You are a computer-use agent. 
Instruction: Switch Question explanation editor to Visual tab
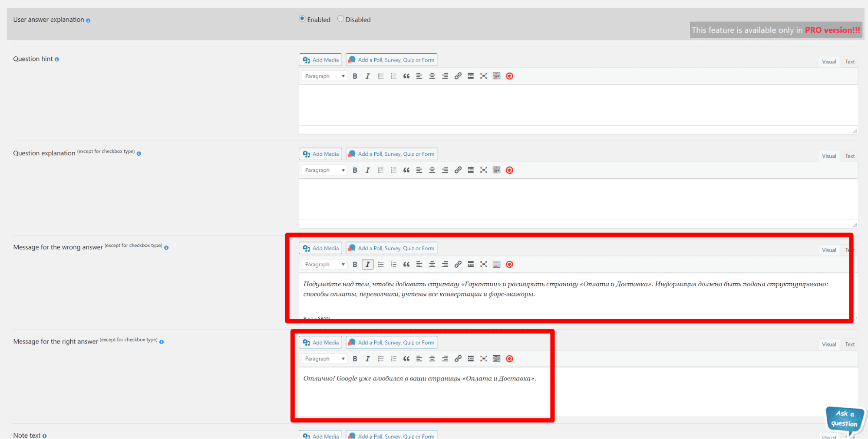point(828,156)
